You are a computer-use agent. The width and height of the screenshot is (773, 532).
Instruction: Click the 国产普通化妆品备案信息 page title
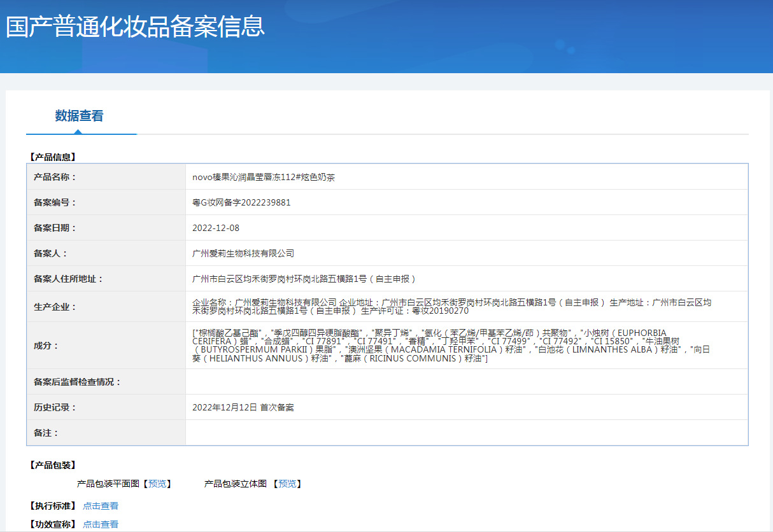tap(135, 27)
